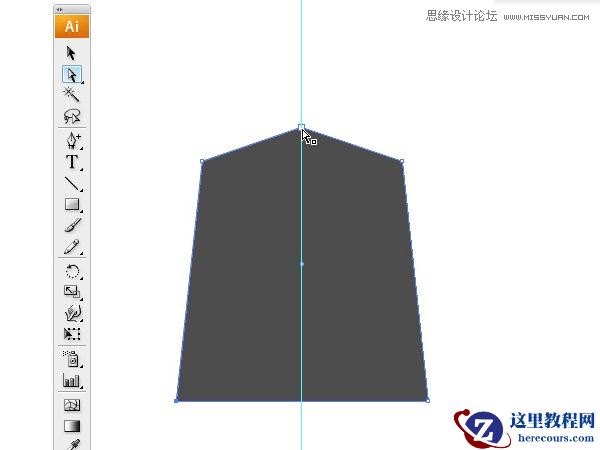
Task: Collapse toolbar using double-arrow at top
Action: click(x=59, y=9)
